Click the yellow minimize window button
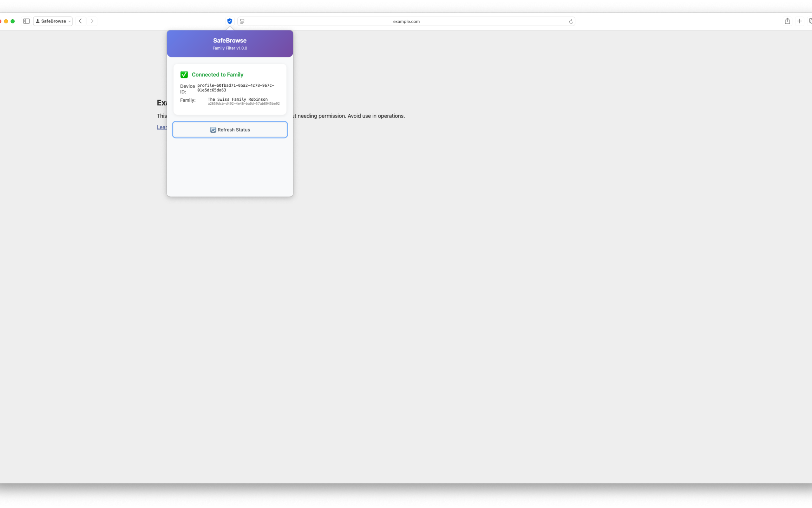Screen dimensions: 812x508 (x=6, y=21)
